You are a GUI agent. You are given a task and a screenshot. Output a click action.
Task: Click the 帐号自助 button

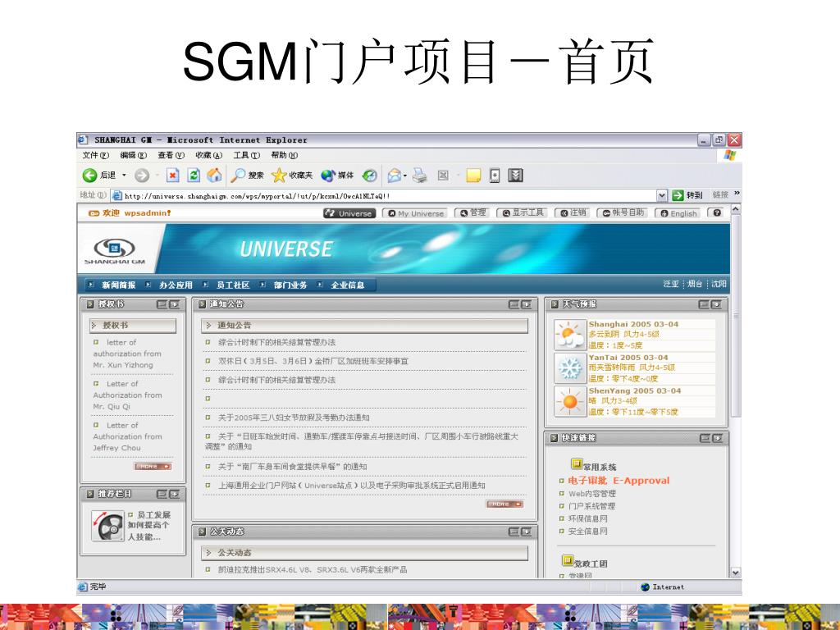[x=622, y=212]
